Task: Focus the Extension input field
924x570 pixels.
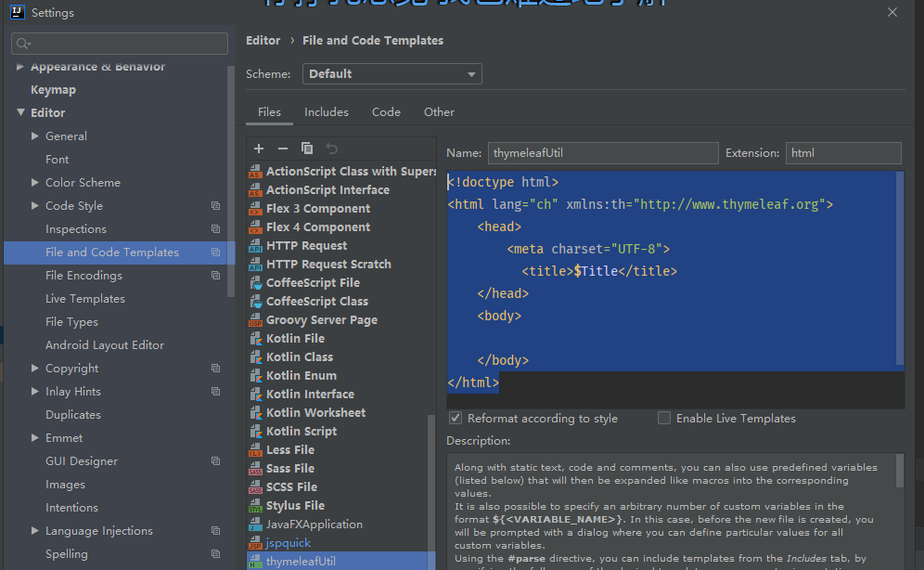Action: [843, 153]
